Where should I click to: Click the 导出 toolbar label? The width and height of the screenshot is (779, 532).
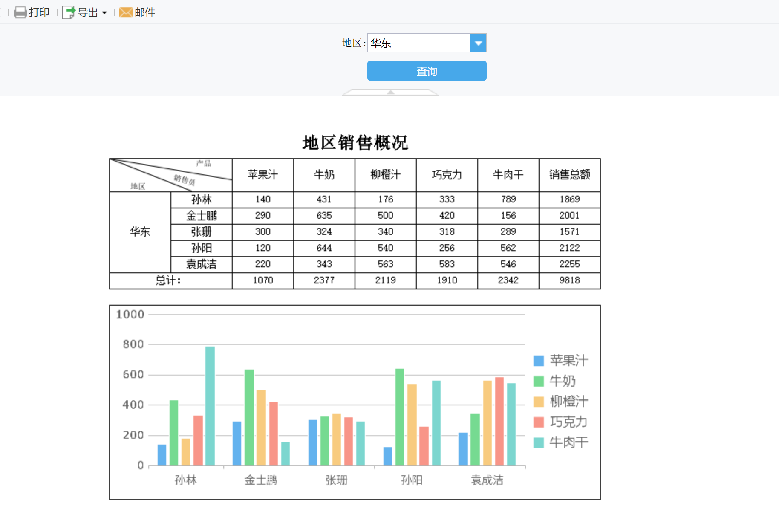pyautogui.click(x=88, y=12)
